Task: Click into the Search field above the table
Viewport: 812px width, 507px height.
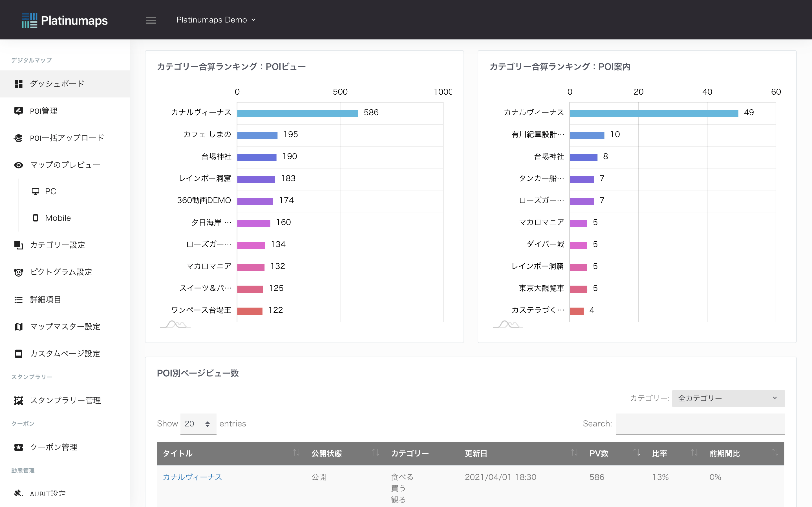Action: click(x=700, y=424)
